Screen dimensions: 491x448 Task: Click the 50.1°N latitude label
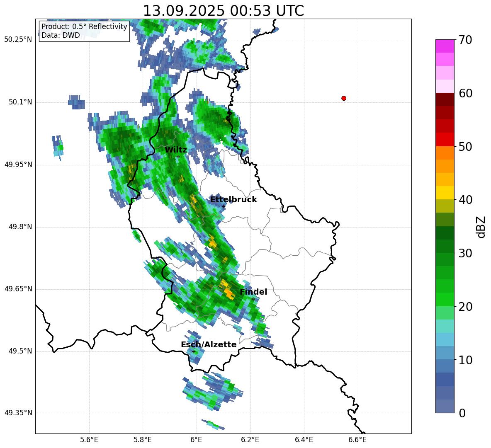point(20,102)
